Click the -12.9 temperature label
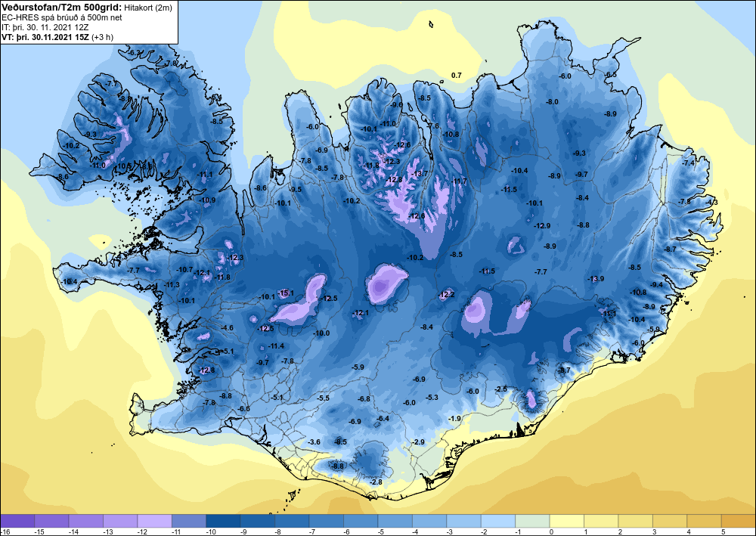Screen dimensions: 756x536 (542, 225)
